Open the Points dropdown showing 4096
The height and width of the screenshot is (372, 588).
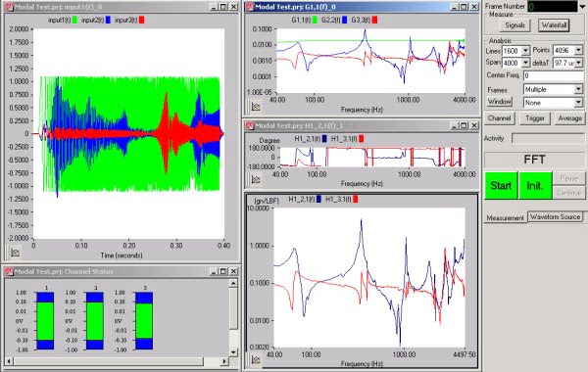point(578,50)
